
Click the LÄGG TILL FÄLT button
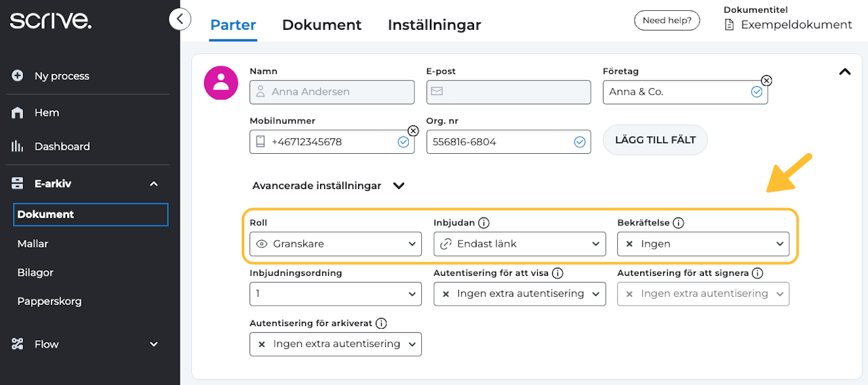tap(655, 140)
